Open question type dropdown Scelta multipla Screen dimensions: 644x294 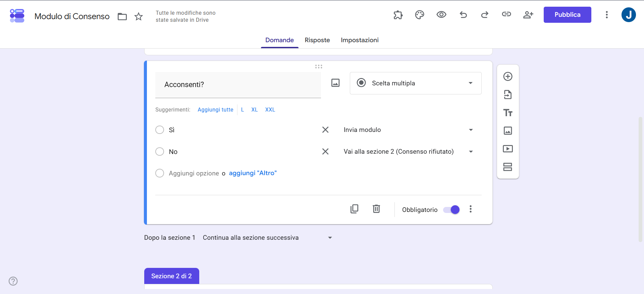click(x=416, y=83)
